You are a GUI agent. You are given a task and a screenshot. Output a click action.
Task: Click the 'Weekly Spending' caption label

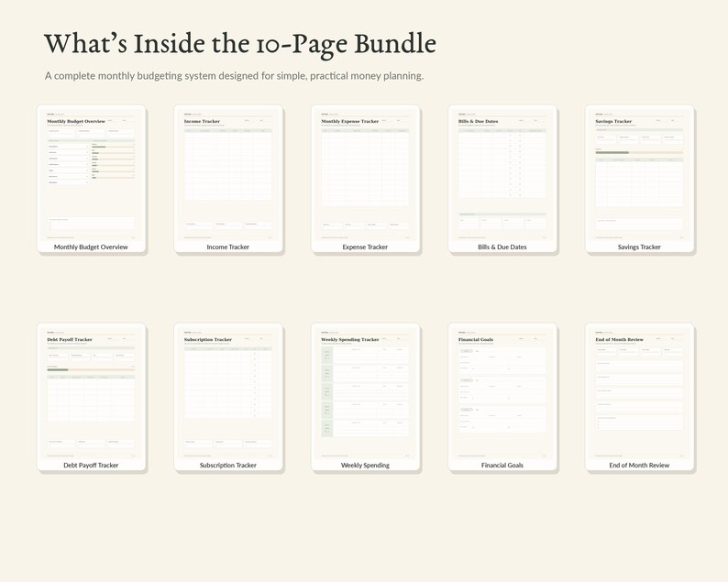pyautogui.click(x=365, y=465)
